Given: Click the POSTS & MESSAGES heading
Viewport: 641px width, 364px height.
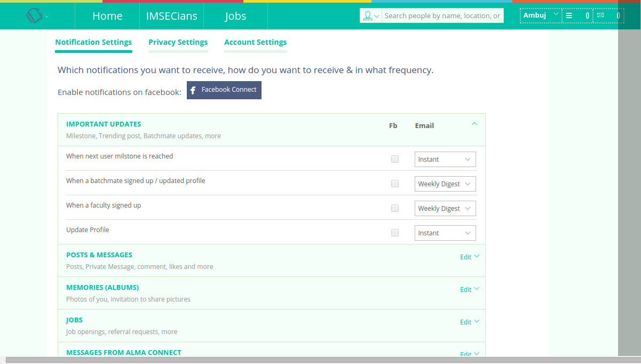Looking at the screenshot, I should point(99,255).
